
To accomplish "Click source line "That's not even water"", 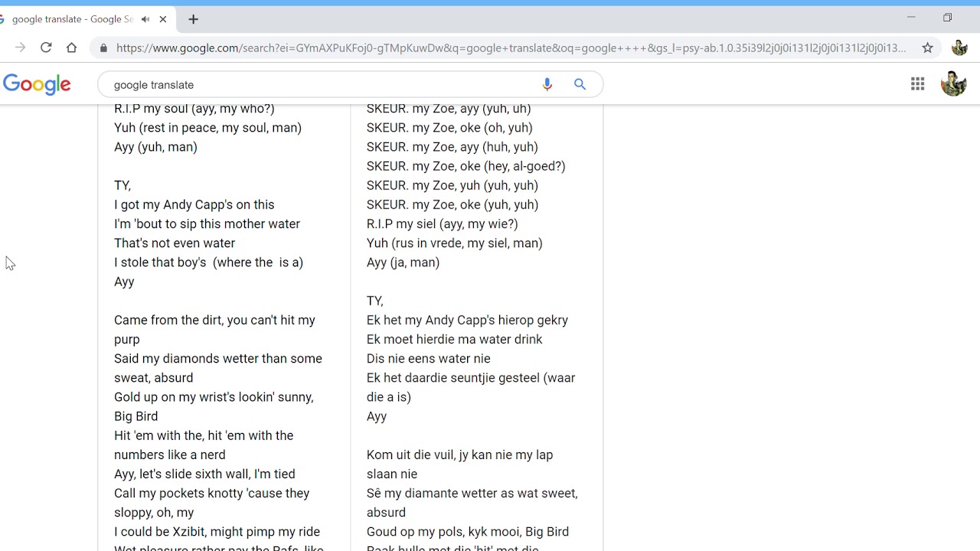I will tap(175, 243).
